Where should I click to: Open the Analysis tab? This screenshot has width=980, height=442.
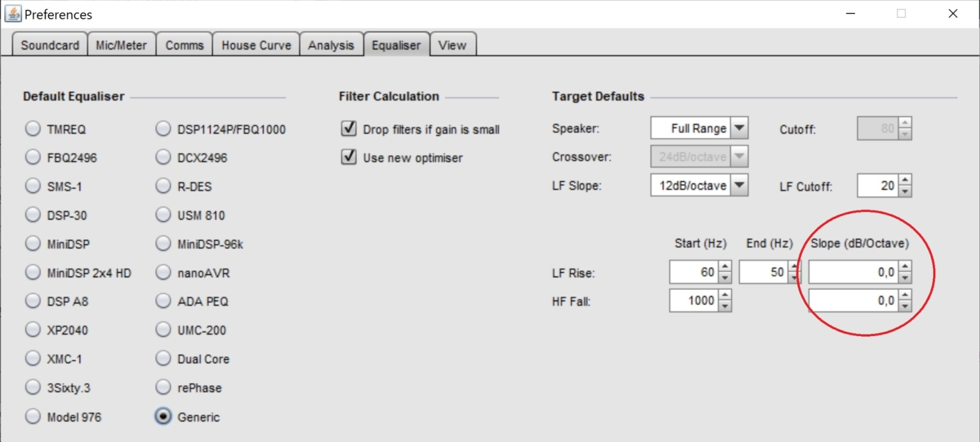(x=331, y=45)
